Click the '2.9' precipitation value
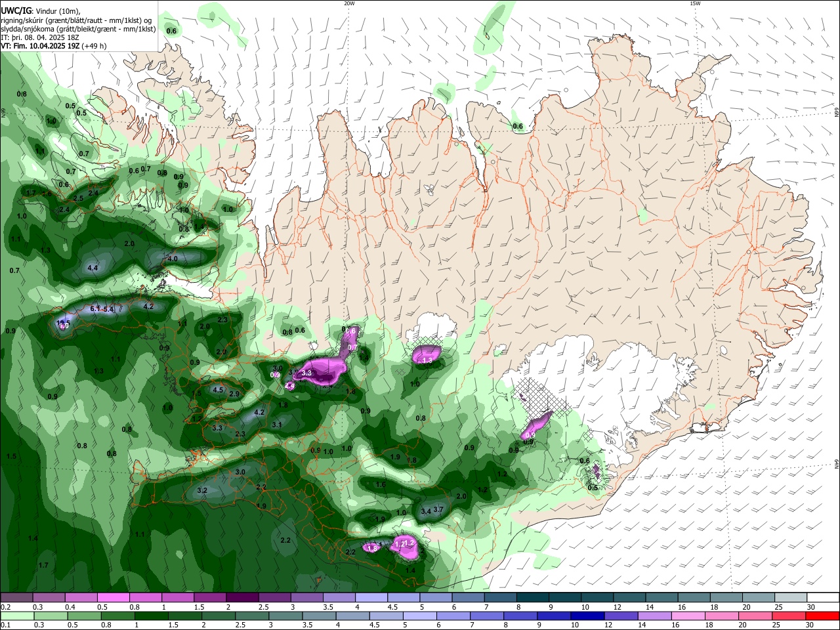 [x=234, y=394]
